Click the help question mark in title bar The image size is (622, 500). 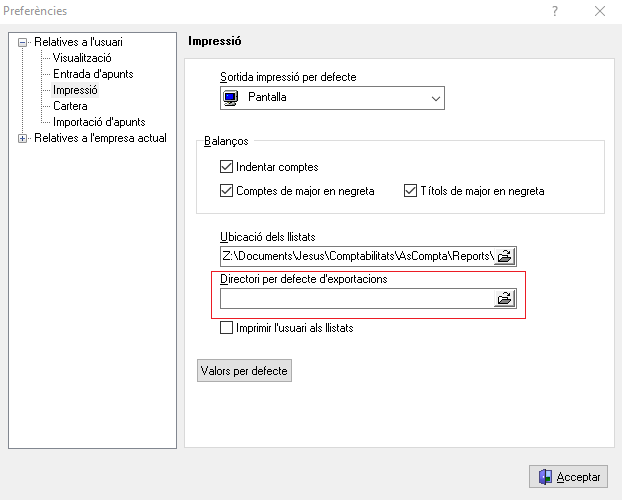555,11
